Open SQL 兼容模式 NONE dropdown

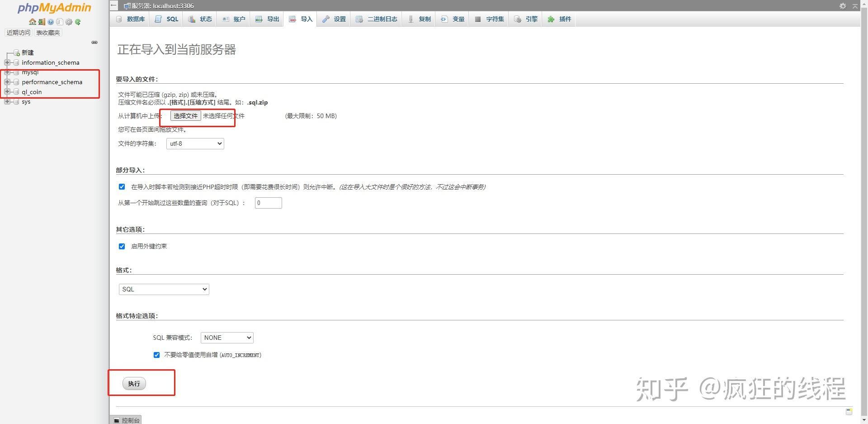227,338
